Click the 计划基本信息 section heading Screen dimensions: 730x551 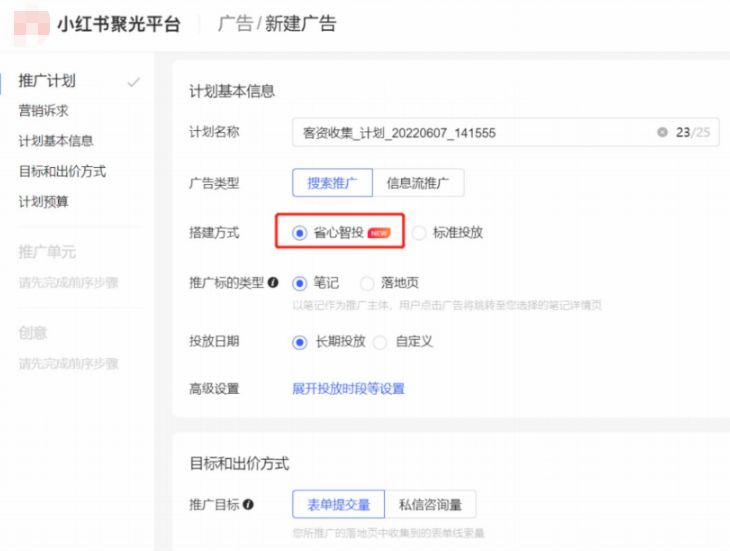[x=232, y=91]
